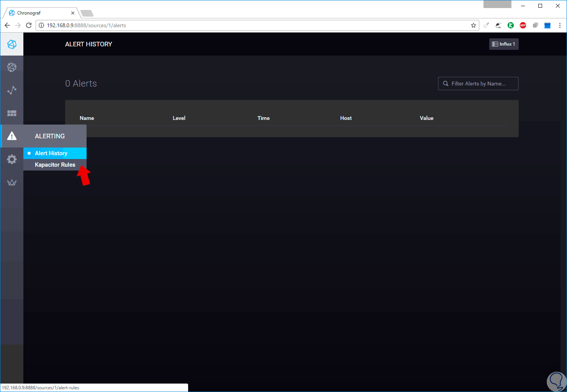The width and height of the screenshot is (567, 392).
Task: Open the Configuration gear icon
Action: (12, 159)
